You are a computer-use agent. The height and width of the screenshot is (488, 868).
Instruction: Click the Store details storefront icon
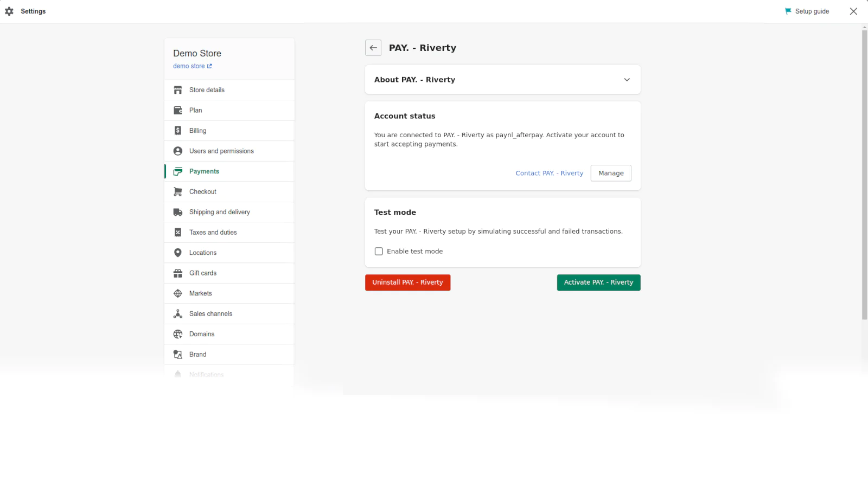tap(177, 90)
